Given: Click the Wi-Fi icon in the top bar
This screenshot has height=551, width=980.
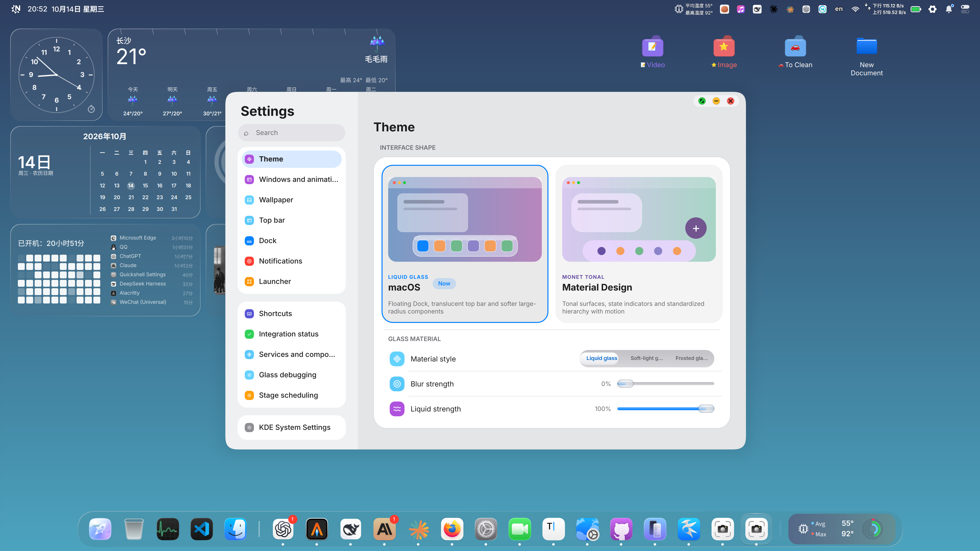Looking at the screenshot, I should tap(855, 9).
